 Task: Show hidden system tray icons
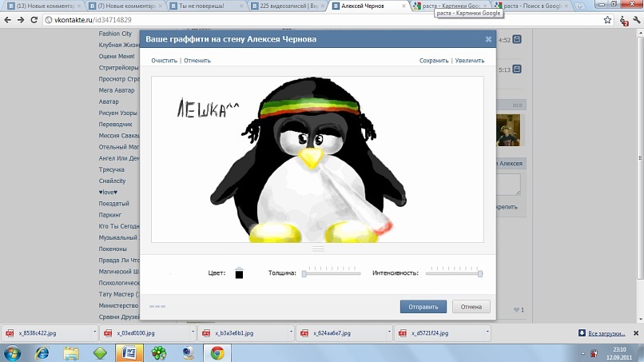582,353
